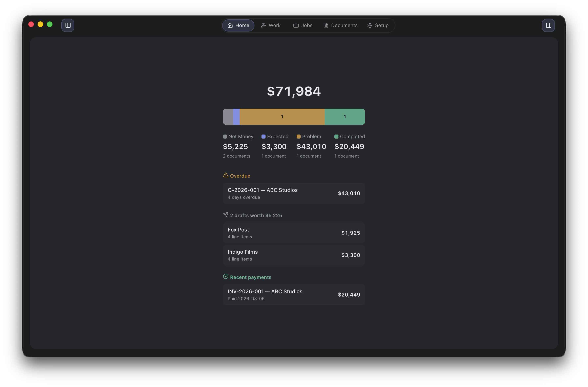Select the INV-2026-001 payment entry
This screenshot has width=588, height=387.
tap(294, 294)
